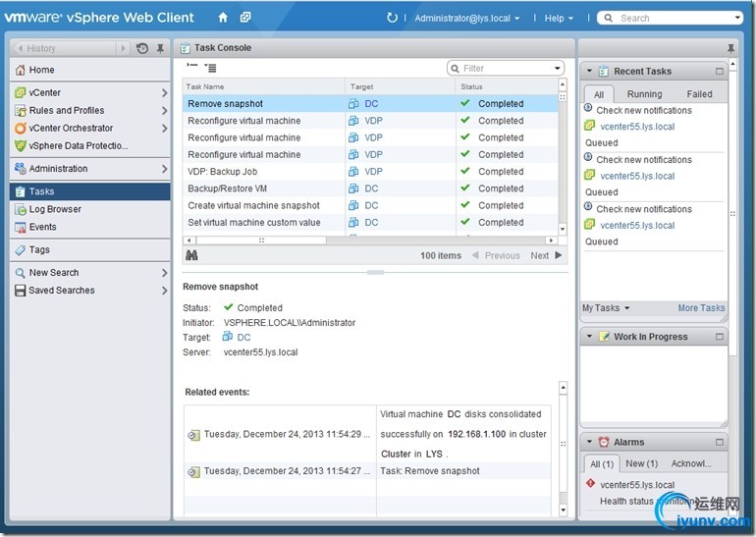Click the History back button

[21, 48]
